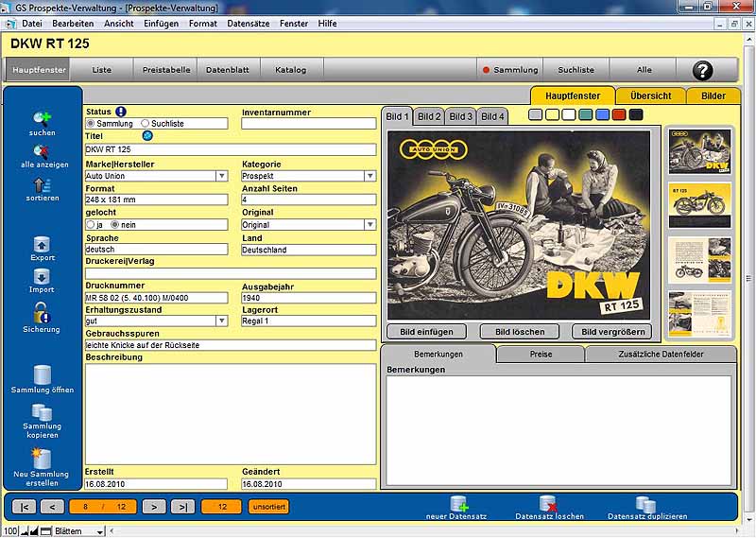Click neuer Datensatz icon
Image resolution: width=756 pixels, height=538 pixels.
459,504
